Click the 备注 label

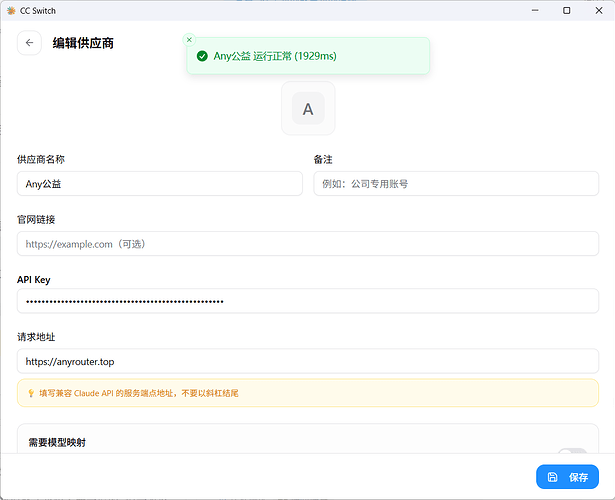click(x=323, y=159)
